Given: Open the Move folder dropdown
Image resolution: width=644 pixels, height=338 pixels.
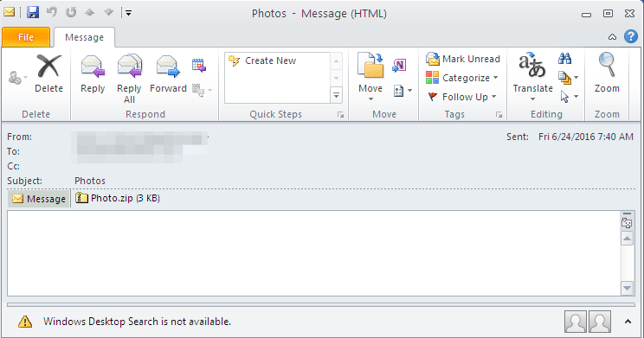Looking at the screenshot, I should pos(370,77).
